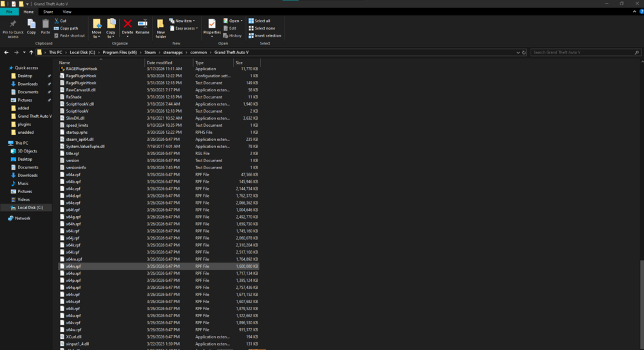Switch to the Home ribbon tab

(x=28, y=12)
